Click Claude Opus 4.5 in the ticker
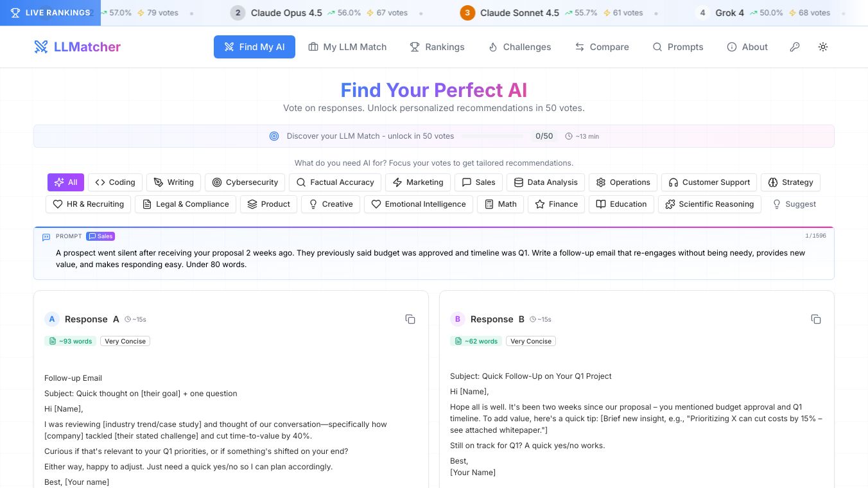Viewport: 868px width, 488px height. (286, 13)
